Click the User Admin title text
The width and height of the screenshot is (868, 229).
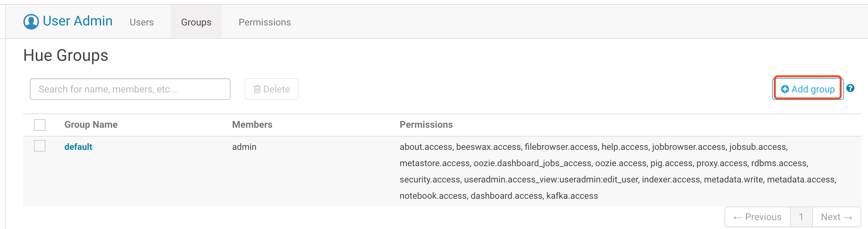pos(78,21)
